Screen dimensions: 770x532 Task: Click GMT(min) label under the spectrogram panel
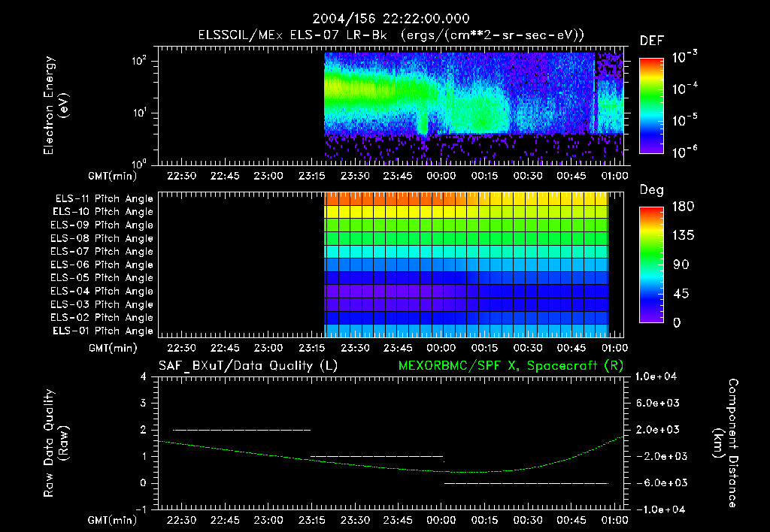[113, 176]
